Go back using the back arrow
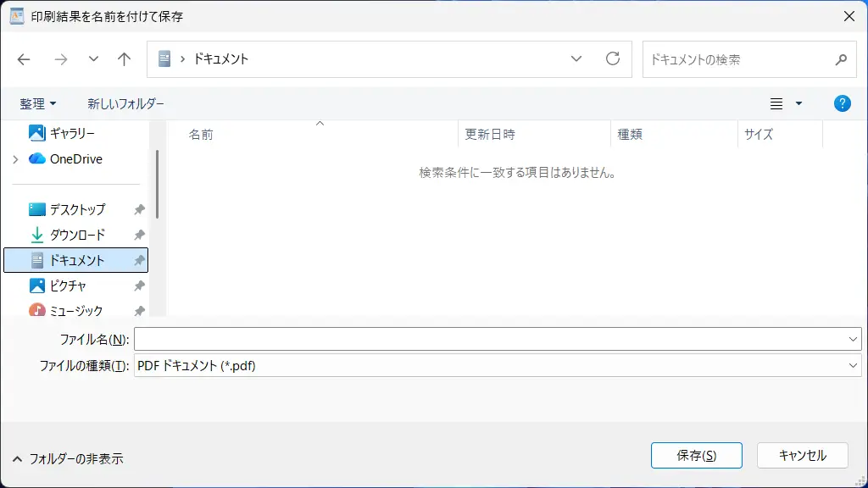This screenshot has width=868, height=488. point(24,59)
